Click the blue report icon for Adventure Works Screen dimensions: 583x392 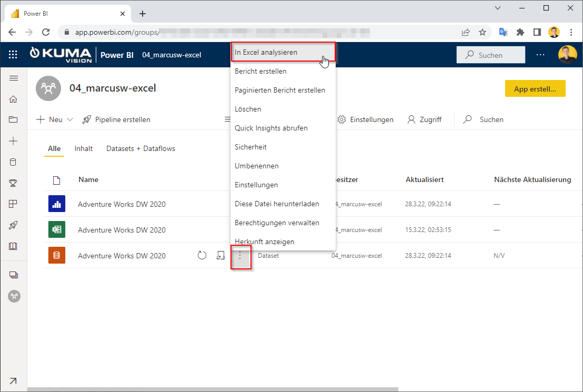[x=57, y=204]
